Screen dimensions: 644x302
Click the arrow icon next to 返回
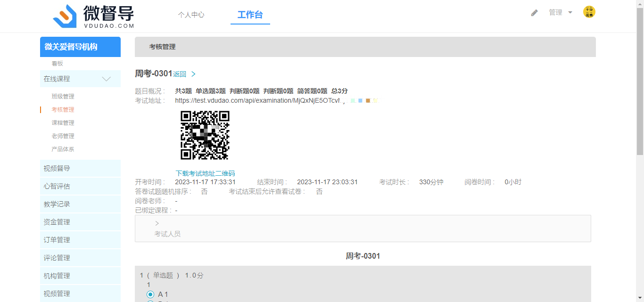click(193, 74)
